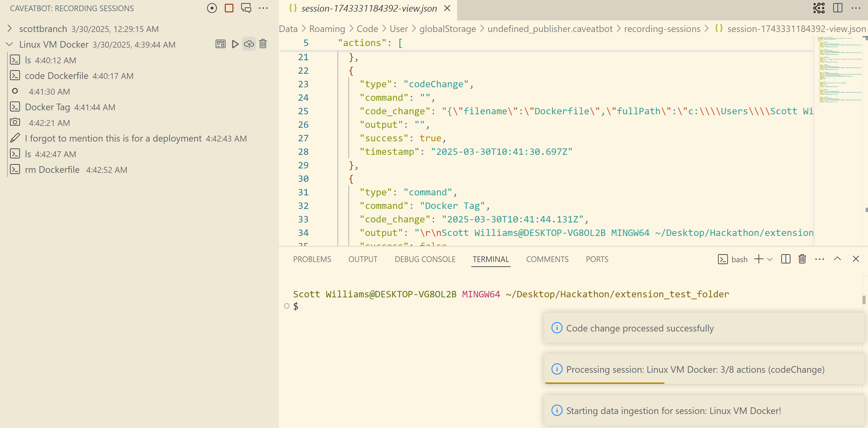Select the 'rm Dockerfile' recorded action

coord(52,170)
